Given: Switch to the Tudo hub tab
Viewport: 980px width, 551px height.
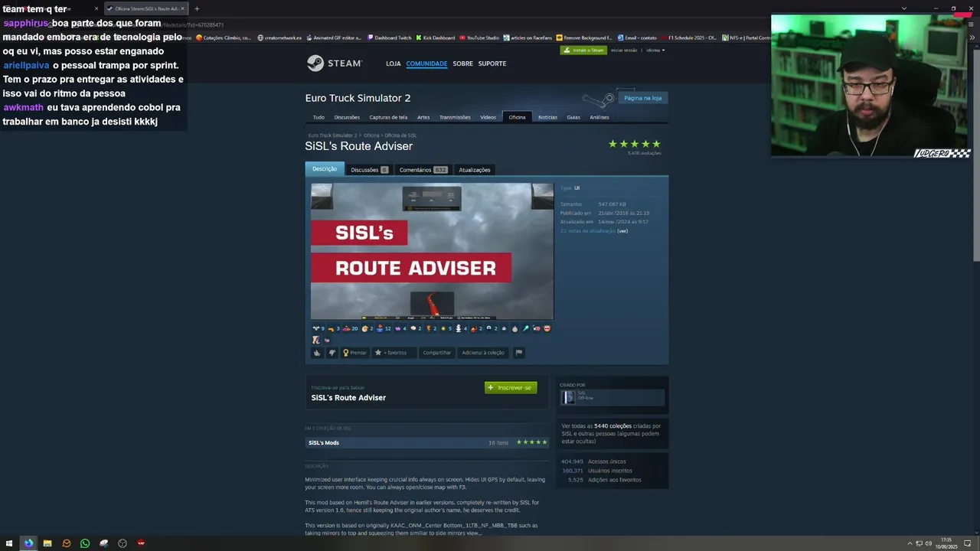Looking at the screenshot, I should point(318,117).
